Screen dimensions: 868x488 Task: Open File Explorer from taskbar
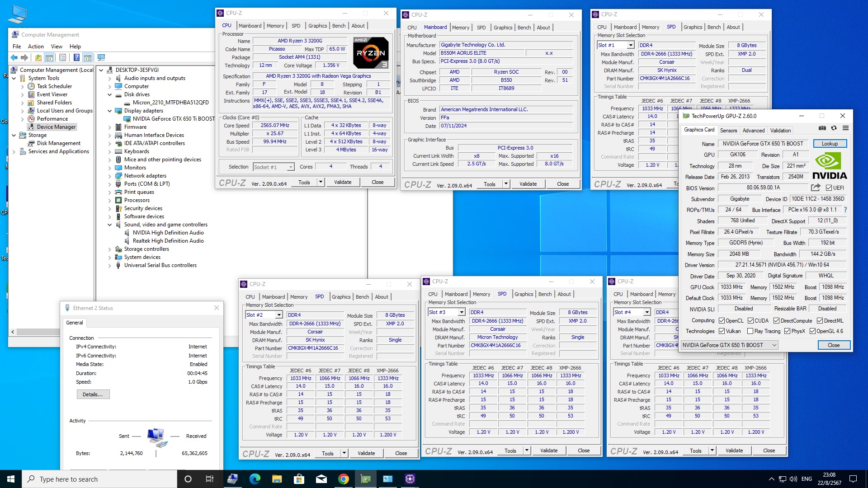pyautogui.click(x=277, y=479)
